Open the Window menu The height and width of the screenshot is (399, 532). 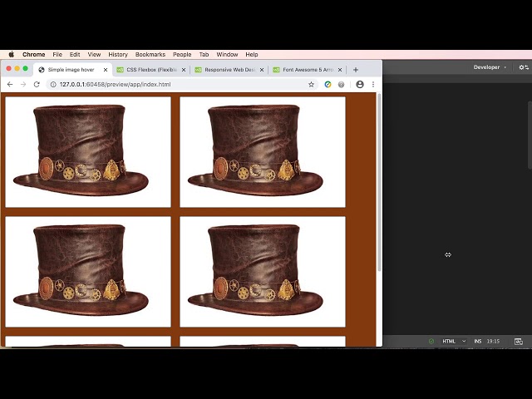pyautogui.click(x=227, y=54)
